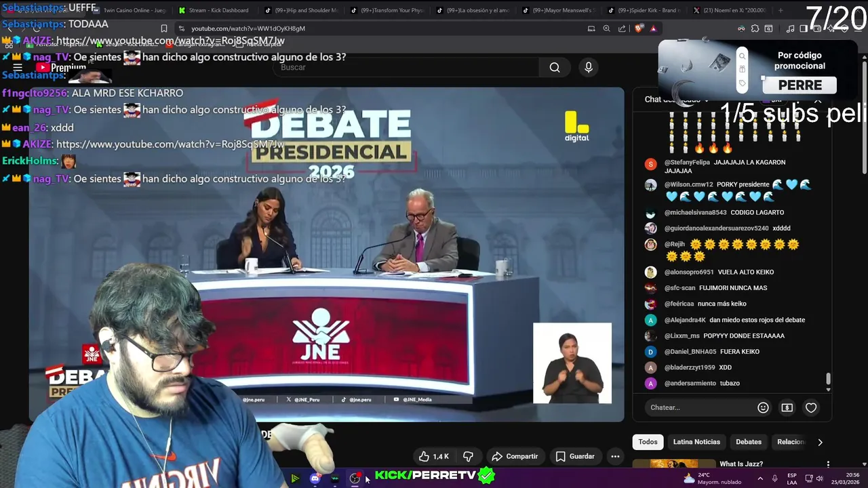Click the music note icon in the browser toolbar
This screenshot has width=868, height=488.
tap(790, 28)
